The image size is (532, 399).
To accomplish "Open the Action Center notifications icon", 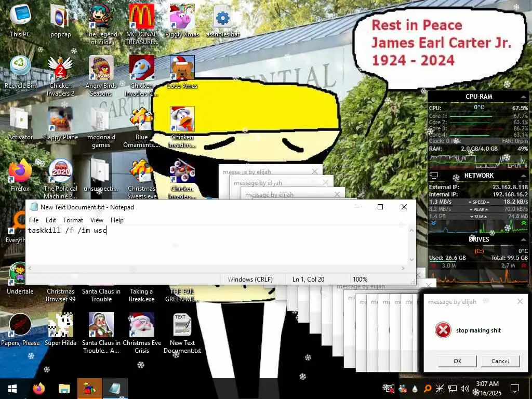I will pos(515,389).
